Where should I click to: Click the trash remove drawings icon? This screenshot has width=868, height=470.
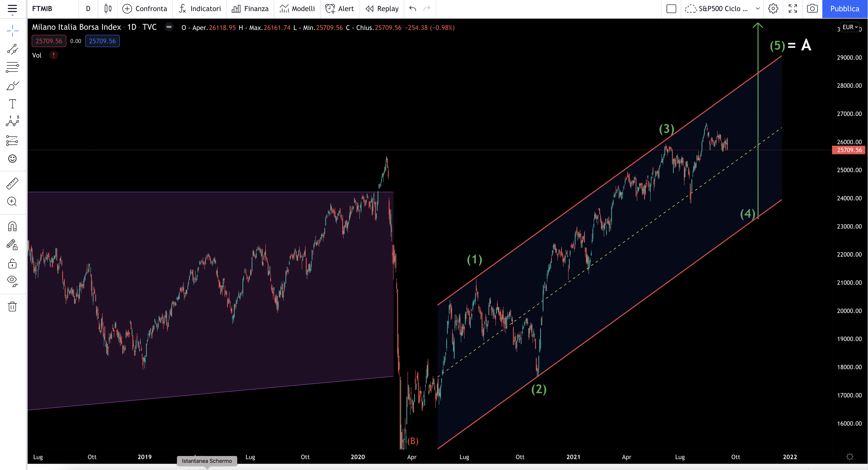click(x=12, y=306)
